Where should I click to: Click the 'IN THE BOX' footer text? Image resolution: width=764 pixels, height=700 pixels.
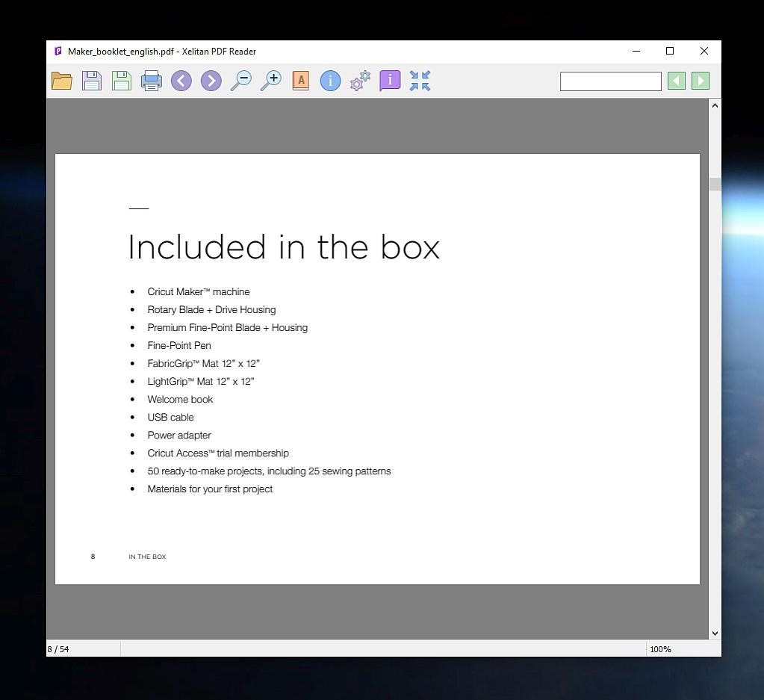click(147, 557)
